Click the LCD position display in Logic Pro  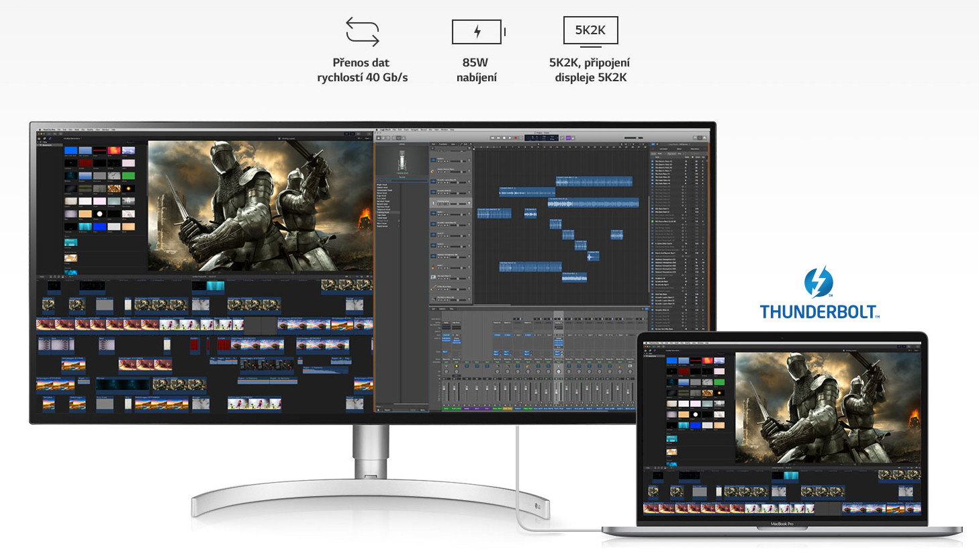click(542, 138)
